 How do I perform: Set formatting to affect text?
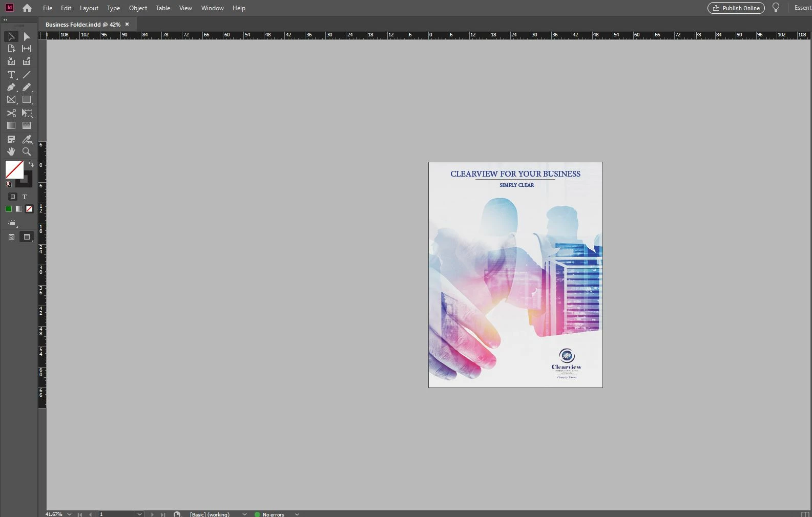tap(24, 197)
